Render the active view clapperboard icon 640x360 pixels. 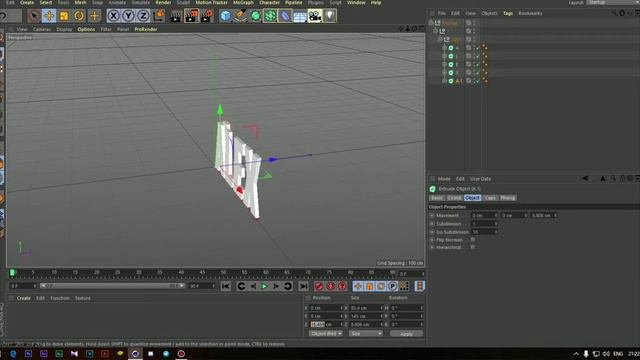176,16
